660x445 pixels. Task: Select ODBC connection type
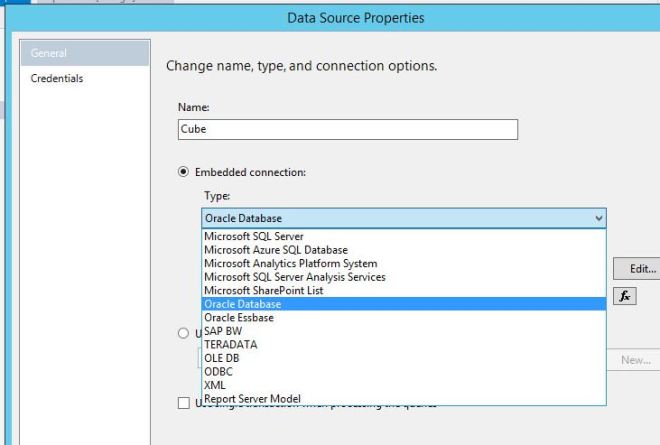218,371
